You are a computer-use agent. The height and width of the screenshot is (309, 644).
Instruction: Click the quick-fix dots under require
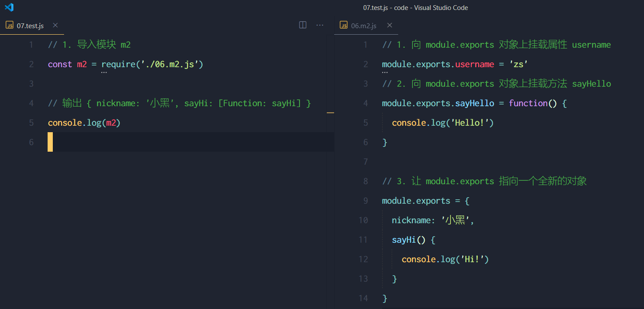coord(104,73)
